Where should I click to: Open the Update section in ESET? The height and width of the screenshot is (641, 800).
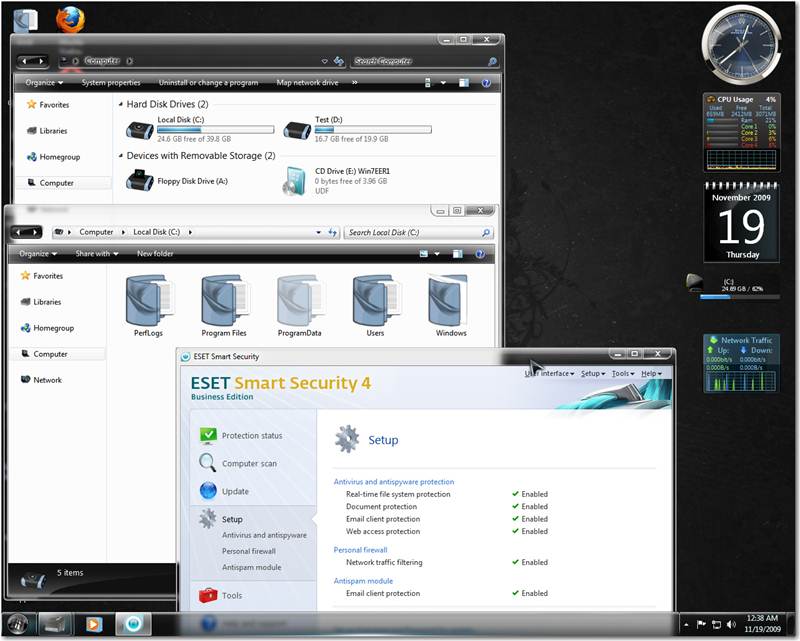(x=235, y=491)
